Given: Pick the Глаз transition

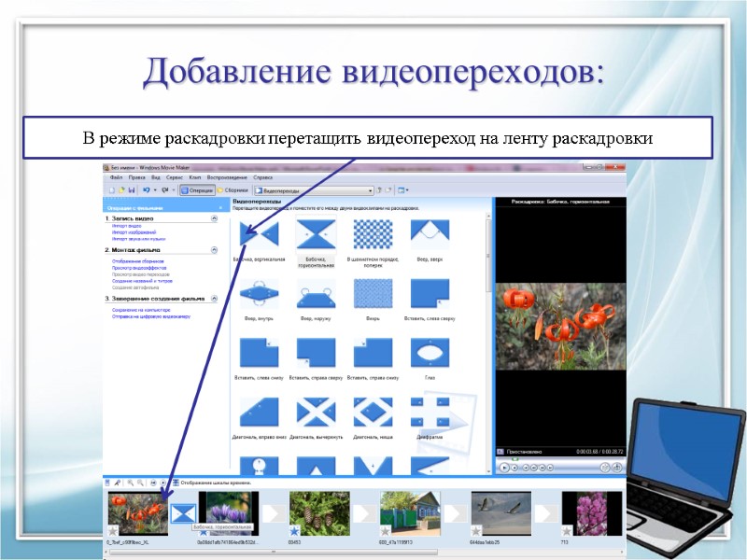Looking at the screenshot, I should pyautogui.click(x=430, y=353).
